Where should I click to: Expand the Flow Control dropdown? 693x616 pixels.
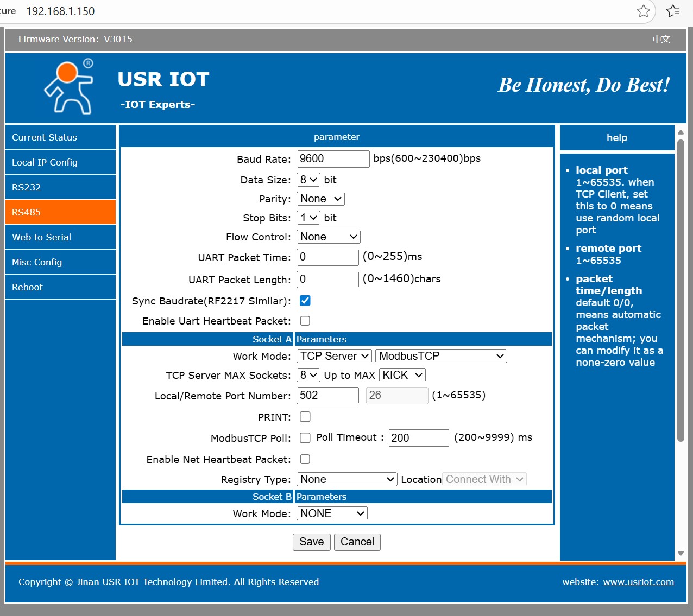click(x=328, y=237)
